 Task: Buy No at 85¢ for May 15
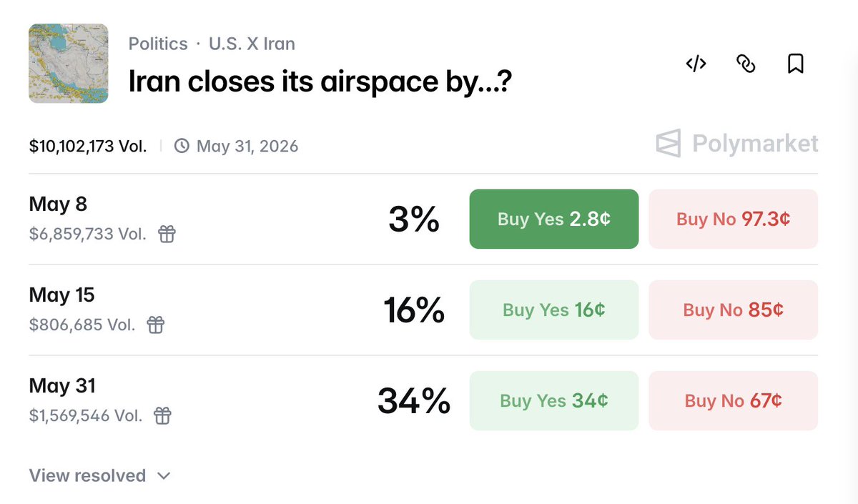pyautogui.click(x=733, y=310)
